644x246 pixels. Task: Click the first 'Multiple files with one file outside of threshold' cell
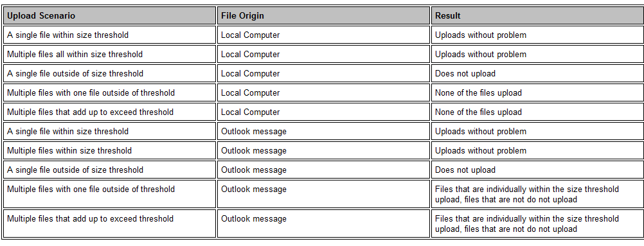[x=109, y=93]
